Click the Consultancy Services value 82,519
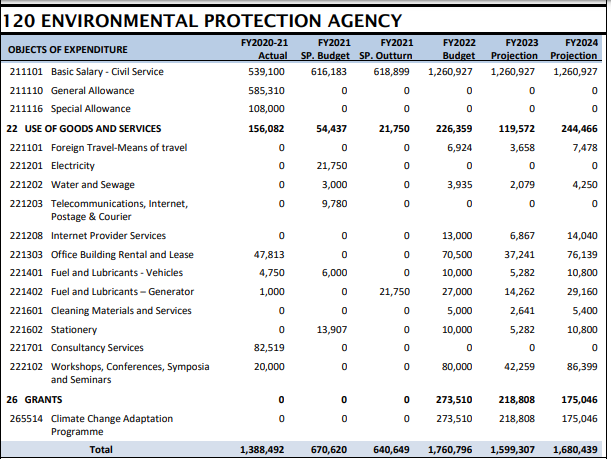The image size is (611, 459). click(x=271, y=348)
